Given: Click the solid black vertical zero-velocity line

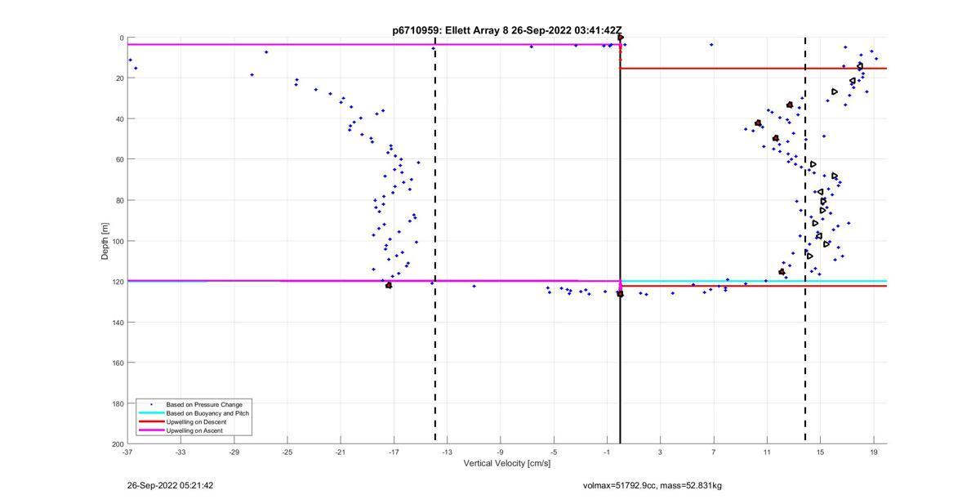Looking at the screenshot, I should [620, 241].
